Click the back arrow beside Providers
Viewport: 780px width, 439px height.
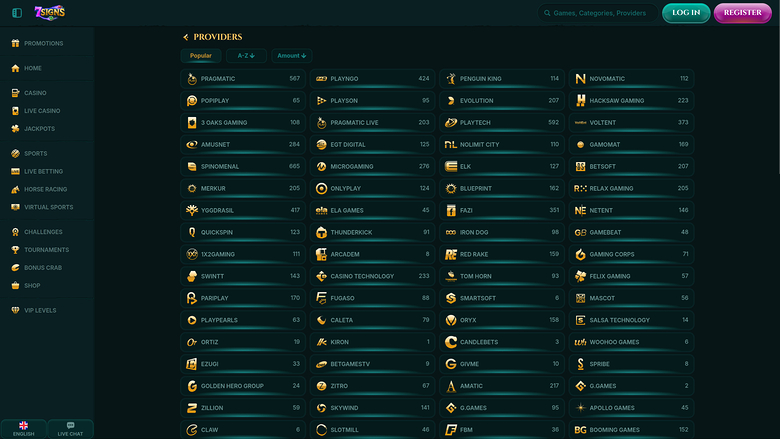(x=185, y=37)
